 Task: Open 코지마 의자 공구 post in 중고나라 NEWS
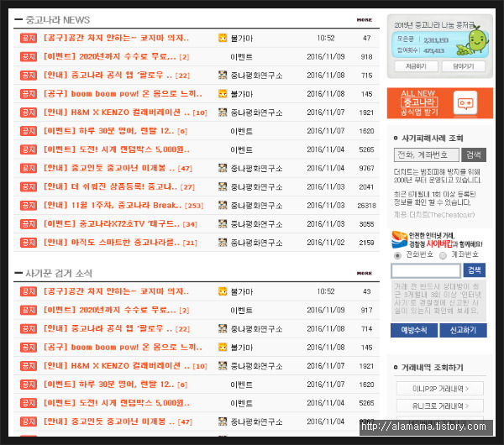click(117, 38)
